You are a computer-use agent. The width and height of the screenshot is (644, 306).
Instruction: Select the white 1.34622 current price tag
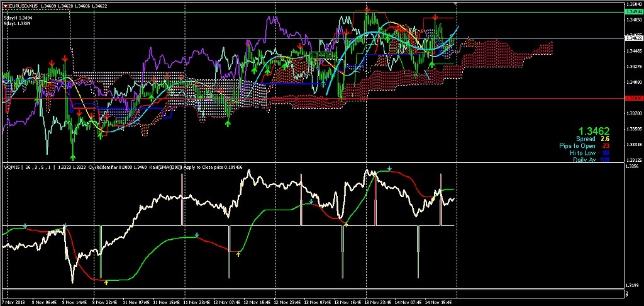pyautogui.click(x=633, y=38)
